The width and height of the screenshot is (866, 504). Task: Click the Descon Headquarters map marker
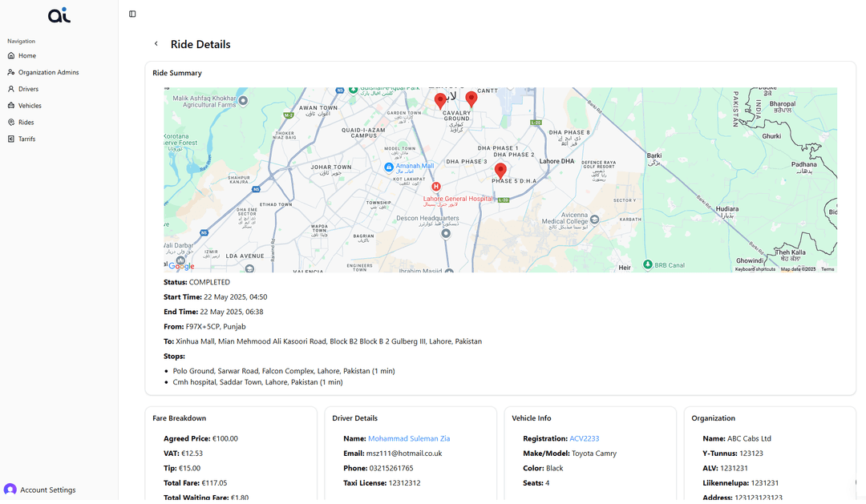click(x=446, y=233)
